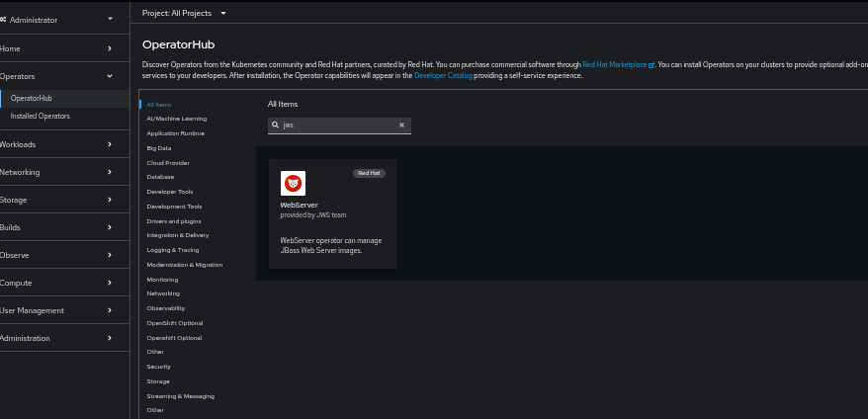
Task: Filter by Observability category
Action: coord(165,308)
